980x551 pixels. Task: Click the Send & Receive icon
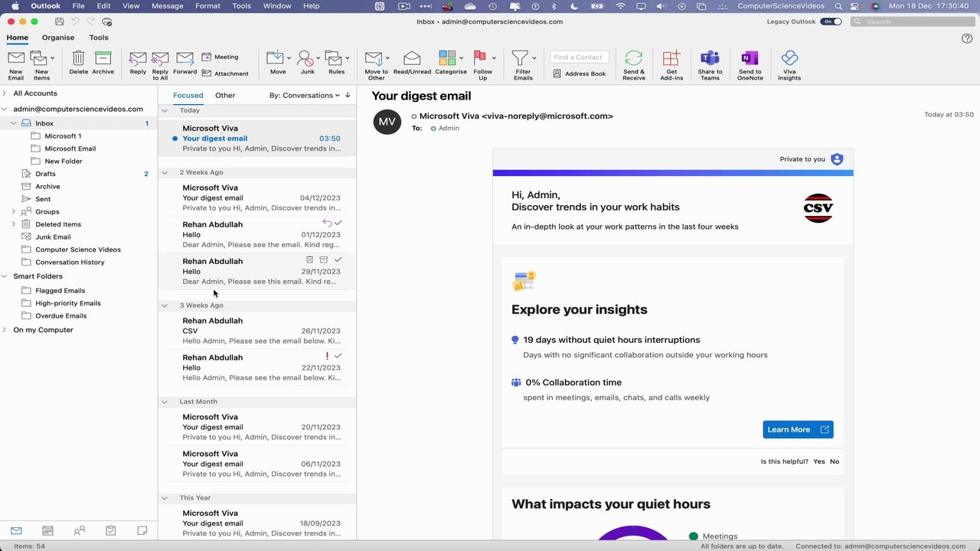pos(634,58)
